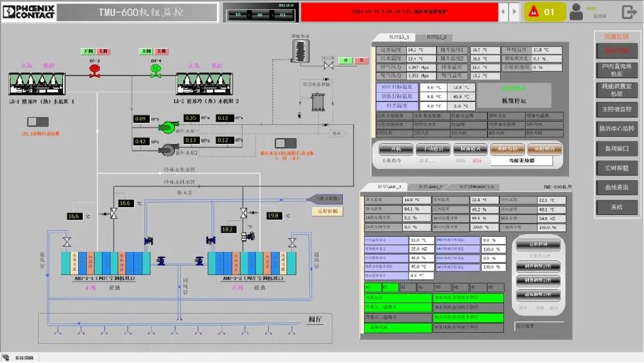
Task: Open 耗能装置室机组 page
Action: (x=616, y=89)
